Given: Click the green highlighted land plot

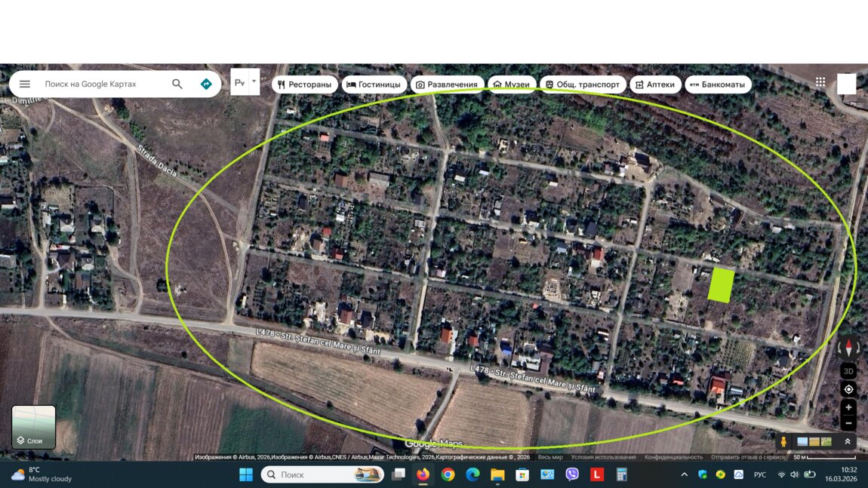Looking at the screenshot, I should [721, 286].
